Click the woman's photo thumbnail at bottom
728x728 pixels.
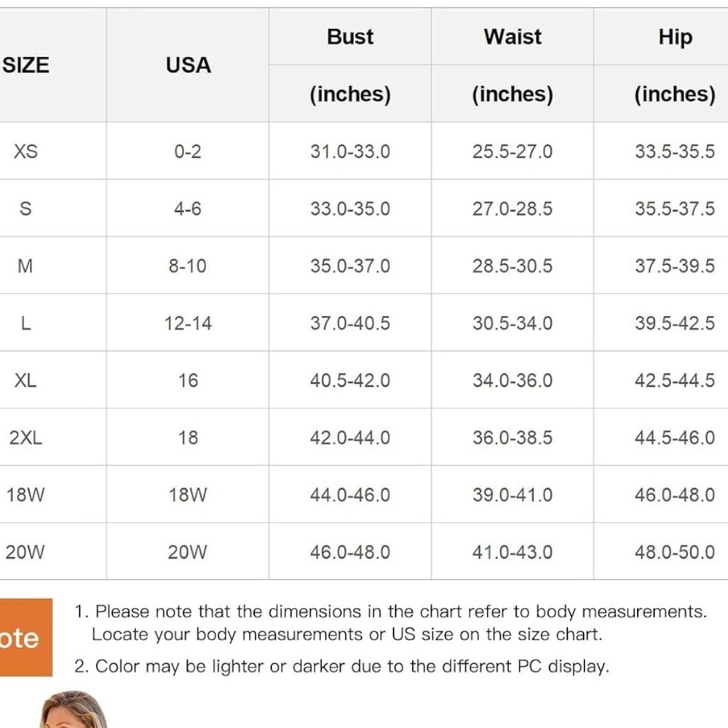[74, 709]
